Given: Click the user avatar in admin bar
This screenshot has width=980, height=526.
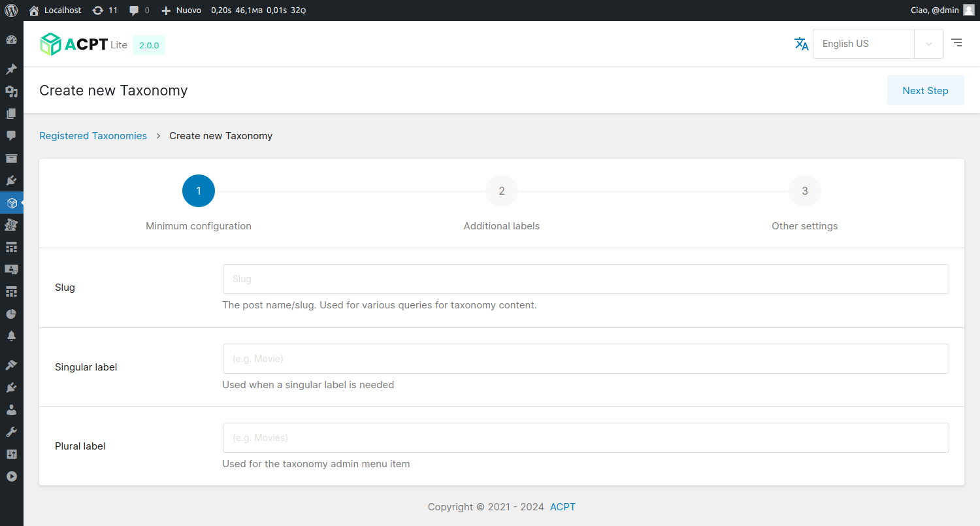Looking at the screenshot, I should (968, 10).
